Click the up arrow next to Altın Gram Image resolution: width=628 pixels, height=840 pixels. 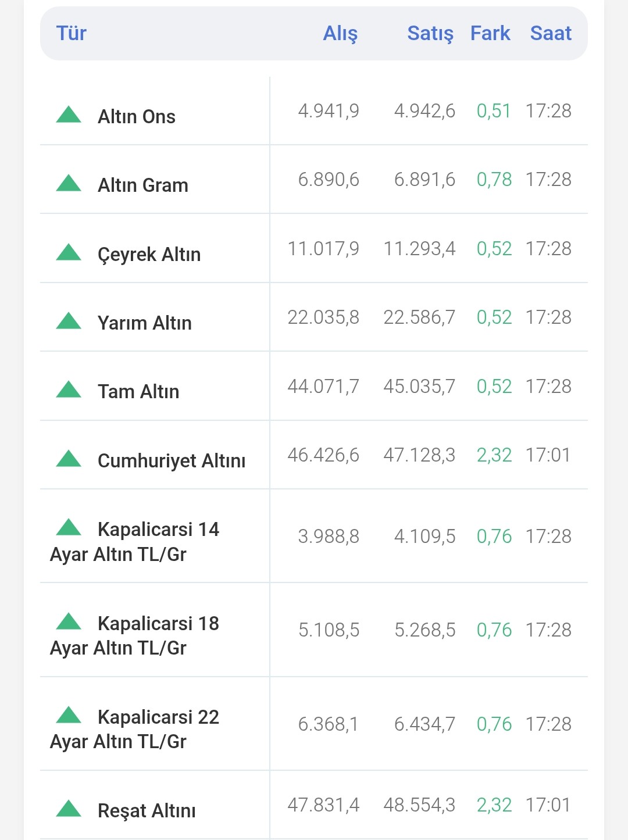pos(69,183)
